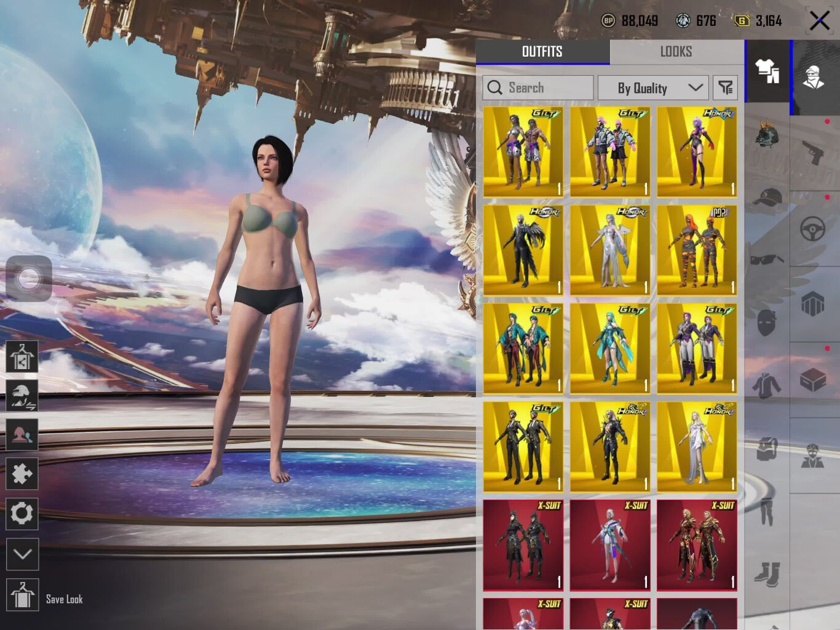This screenshot has height=630, width=840.
Task: Select the Gilt purple coat duo outfit
Action: click(x=697, y=349)
